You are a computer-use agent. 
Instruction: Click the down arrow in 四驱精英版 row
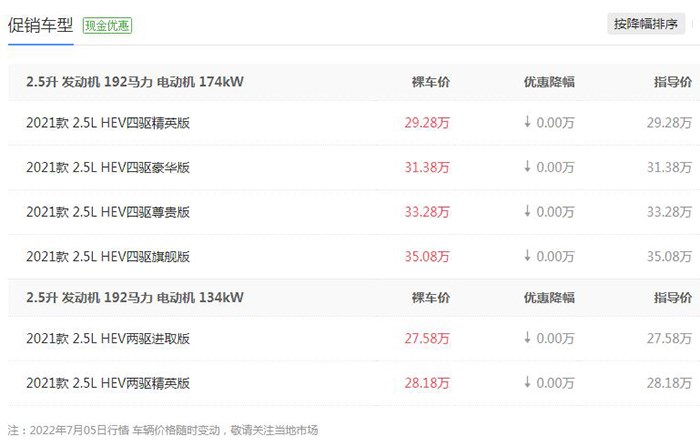[527, 121]
